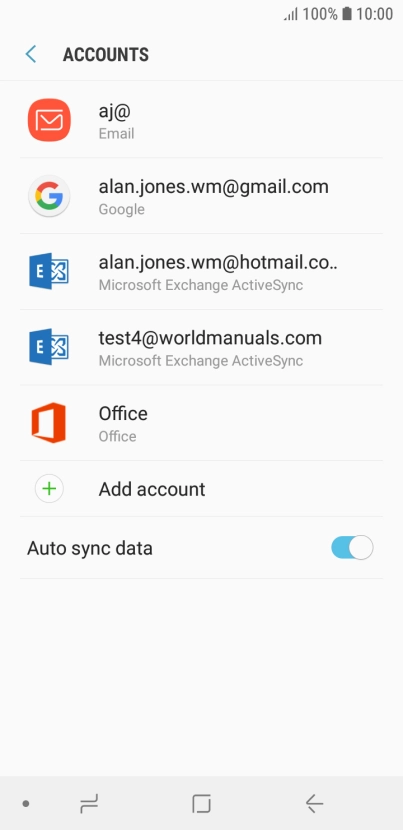The image size is (403, 830).
Task: Select the hotmail Exchange ActiveSync icon
Action: 49,271
